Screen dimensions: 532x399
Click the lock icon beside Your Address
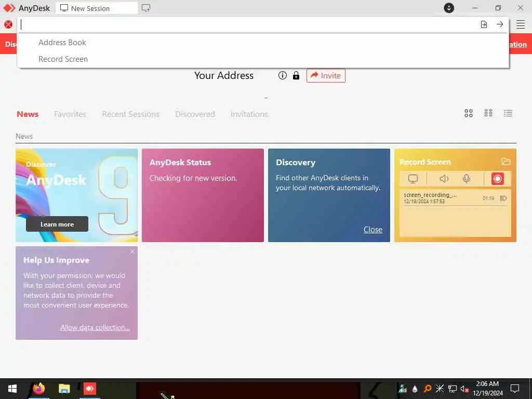(x=296, y=75)
